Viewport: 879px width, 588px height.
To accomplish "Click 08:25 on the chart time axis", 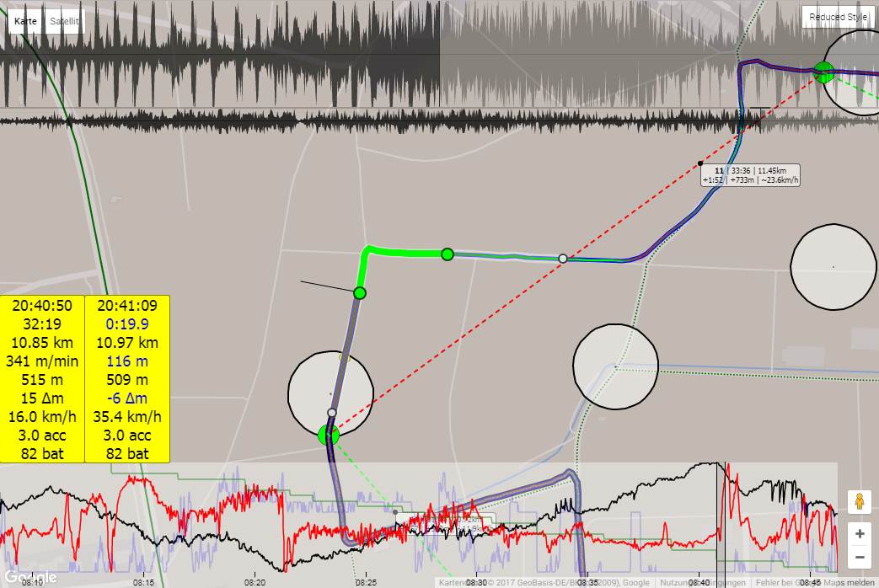I will 366,583.
